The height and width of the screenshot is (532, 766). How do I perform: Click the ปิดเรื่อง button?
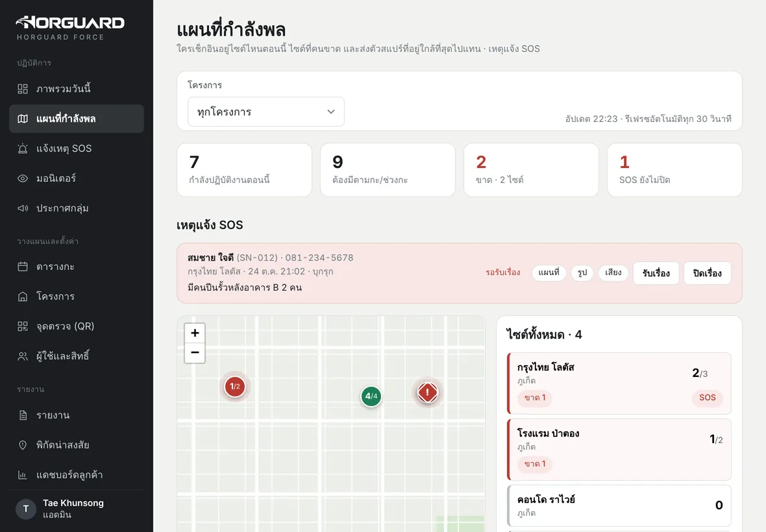click(x=708, y=273)
